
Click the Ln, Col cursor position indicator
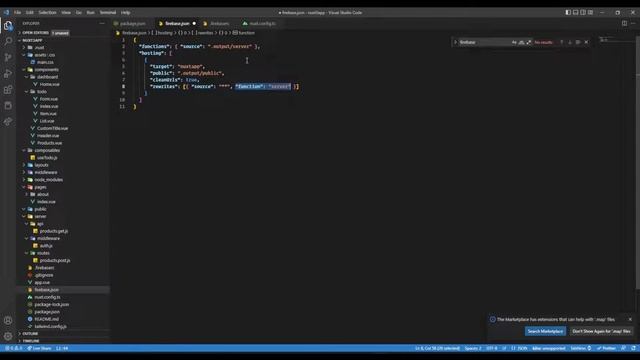click(x=437, y=348)
